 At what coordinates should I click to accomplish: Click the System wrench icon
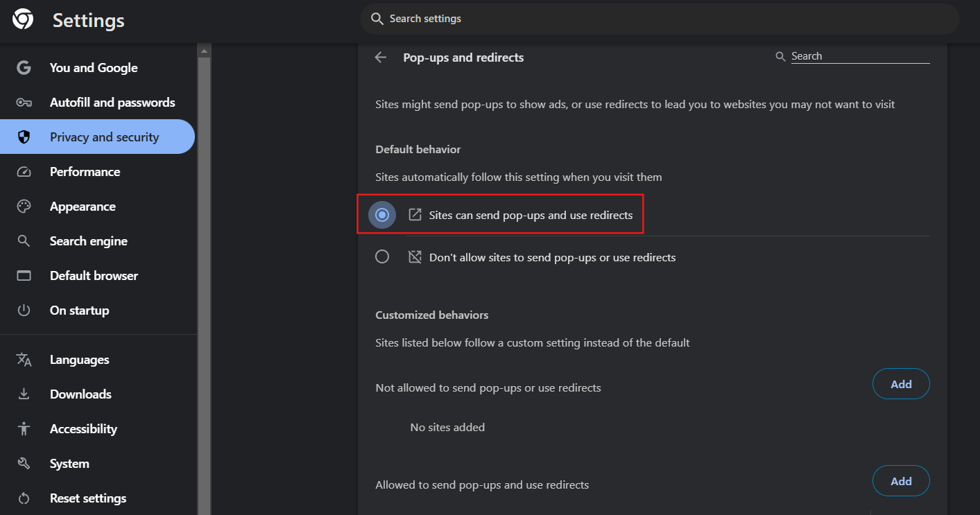pyautogui.click(x=24, y=464)
